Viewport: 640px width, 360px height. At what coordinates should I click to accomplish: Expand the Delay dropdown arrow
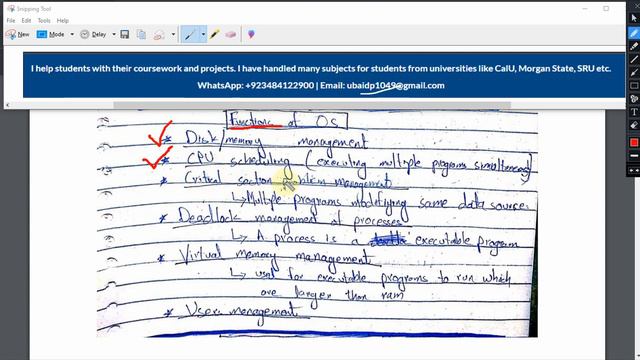114,35
